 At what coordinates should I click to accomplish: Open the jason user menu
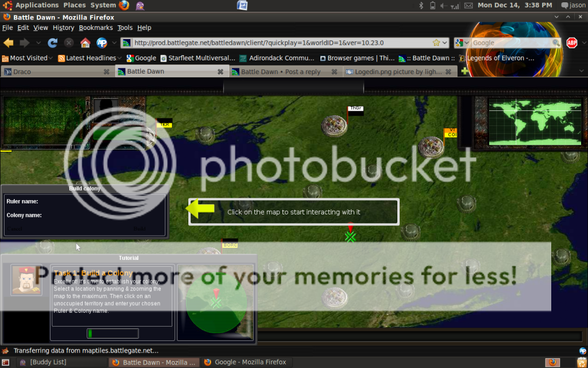[574, 5]
